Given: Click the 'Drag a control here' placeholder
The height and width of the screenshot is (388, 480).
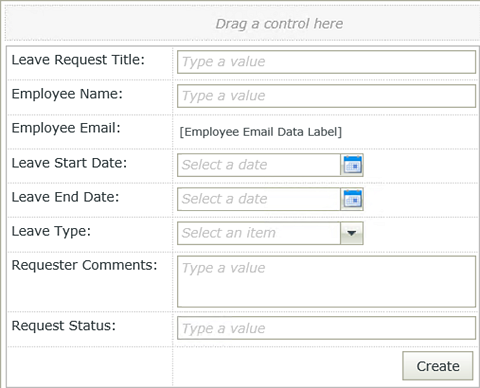Looking at the screenshot, I should pos(279,24).
